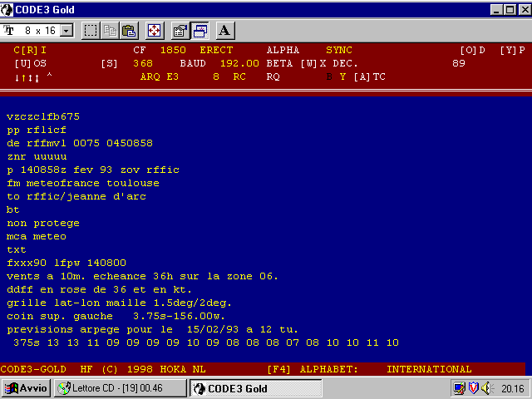Click the antivirus shield tray icon
This screenshot has width=532, height=399.
[472, 388]
